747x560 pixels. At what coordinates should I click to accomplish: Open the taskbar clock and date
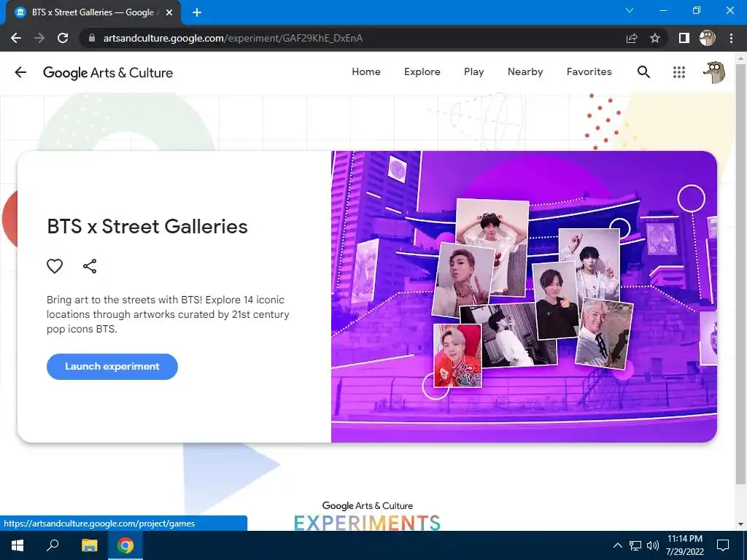pos(684,545)
